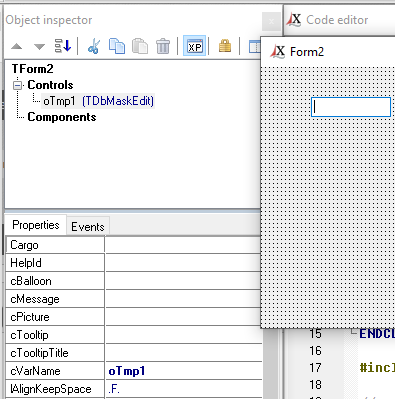Image resolution: width=395 pixels, height=399 pixels.
Task: Click line number 18 in code editor
Action: [x=315, y=385]
